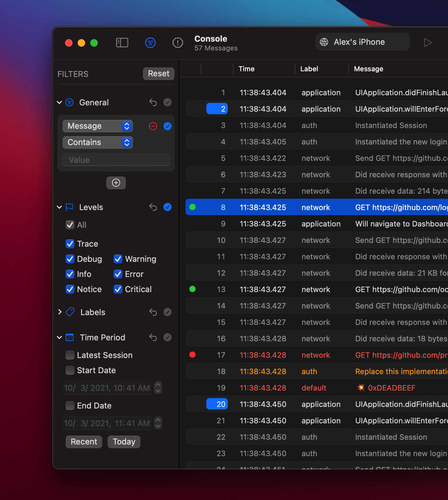Screen dimensions: 448x500
Task: Select the Will navigate to Dashboard row
Action: 317,224
